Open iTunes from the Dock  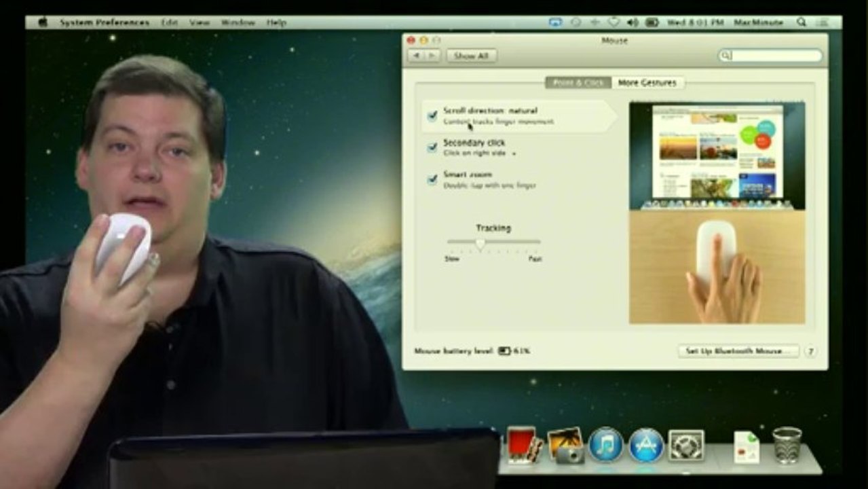606,445
